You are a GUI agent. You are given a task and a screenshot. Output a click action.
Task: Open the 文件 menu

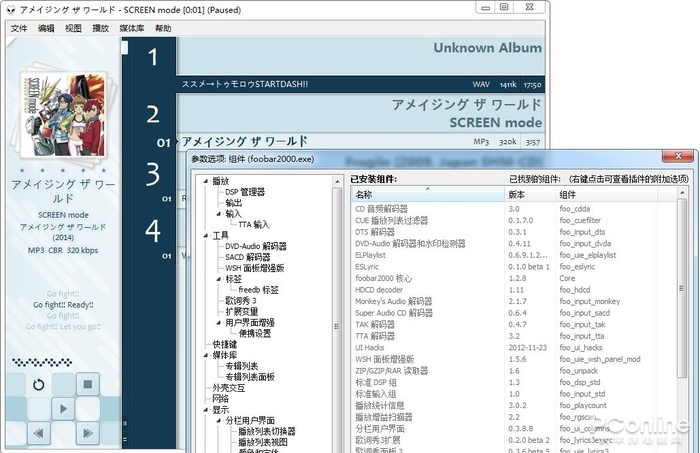coord(19,29)
